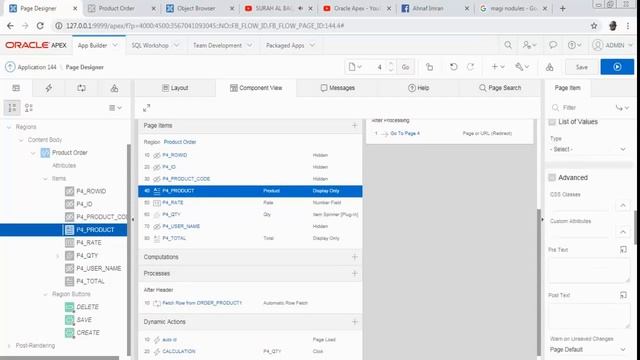Select the Page Search tab
Image resolution: width=640 pixels, height=360 pixels.
(x=500, y=88)
